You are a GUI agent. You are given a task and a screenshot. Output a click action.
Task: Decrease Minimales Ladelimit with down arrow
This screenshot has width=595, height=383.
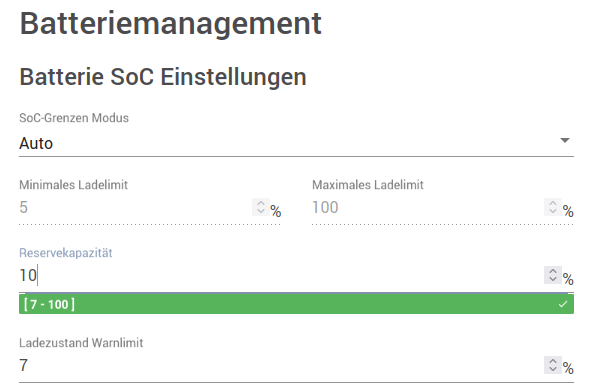(261, 211)
